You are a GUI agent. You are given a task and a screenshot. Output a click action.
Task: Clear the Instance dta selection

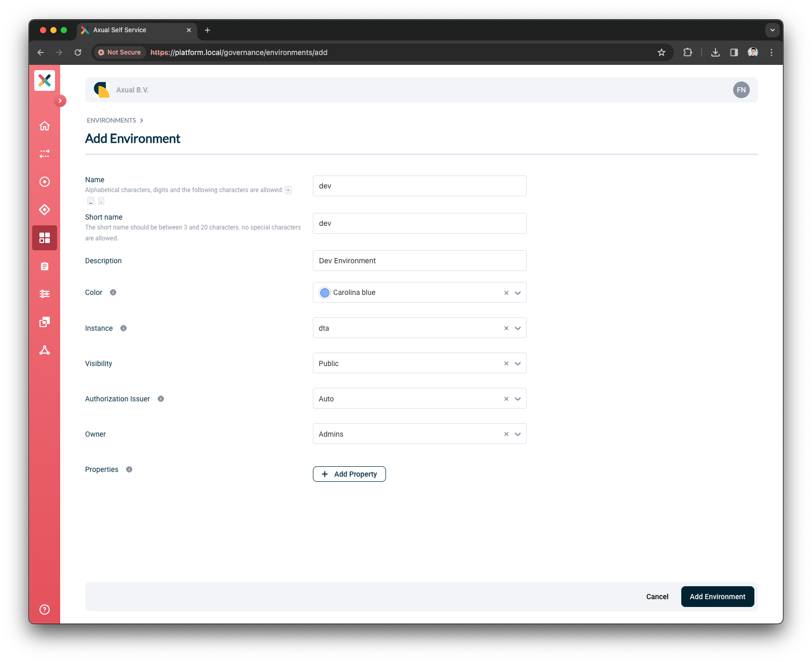(x=506, y=328)
